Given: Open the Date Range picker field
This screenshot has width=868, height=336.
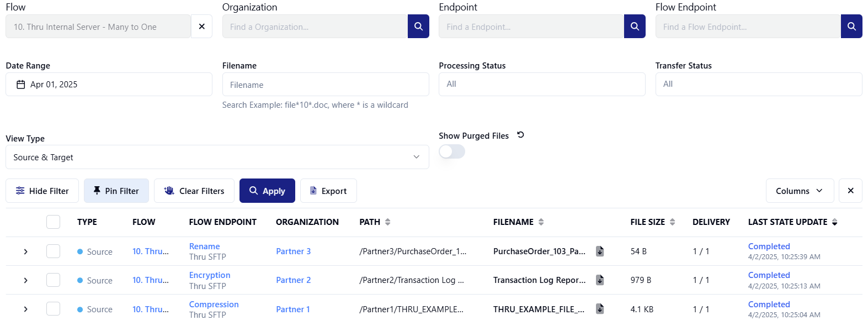Looking at the screenshot, I should [x=109, y=85].
